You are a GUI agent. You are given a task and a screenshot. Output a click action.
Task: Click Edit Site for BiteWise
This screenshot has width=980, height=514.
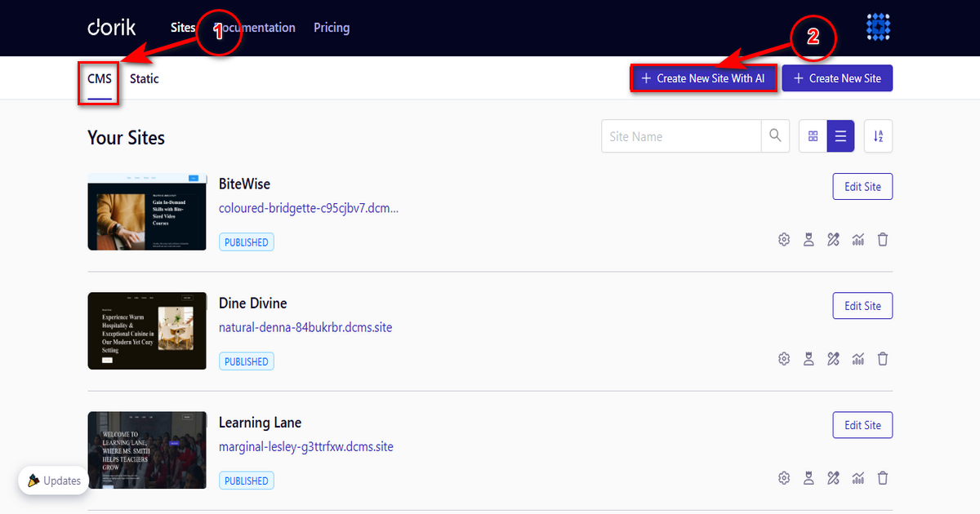(x=862, y=187)
